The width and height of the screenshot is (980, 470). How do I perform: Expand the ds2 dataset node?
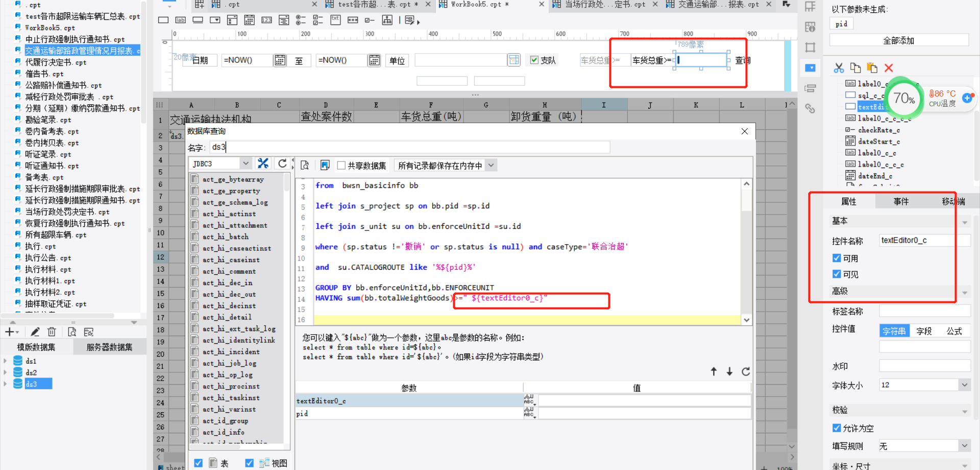click(x=5, y=372)
